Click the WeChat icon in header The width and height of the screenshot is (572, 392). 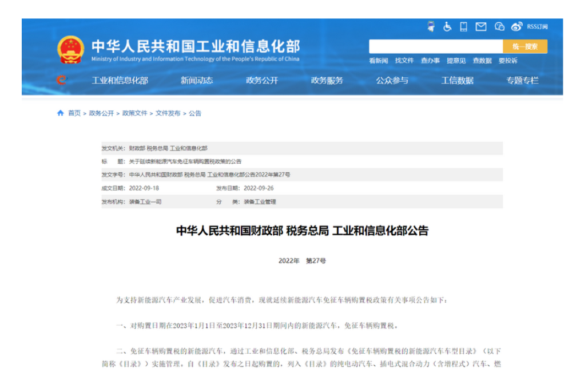499,27
